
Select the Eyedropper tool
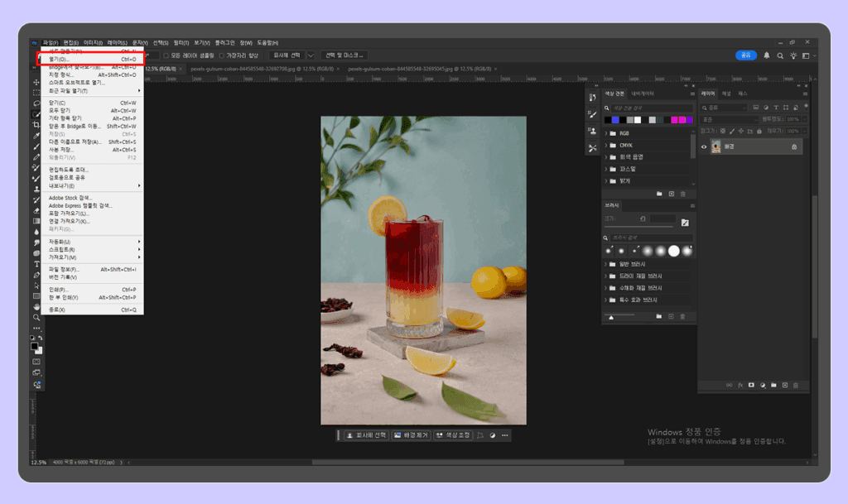pyautogui.click(x=36, y=136)
